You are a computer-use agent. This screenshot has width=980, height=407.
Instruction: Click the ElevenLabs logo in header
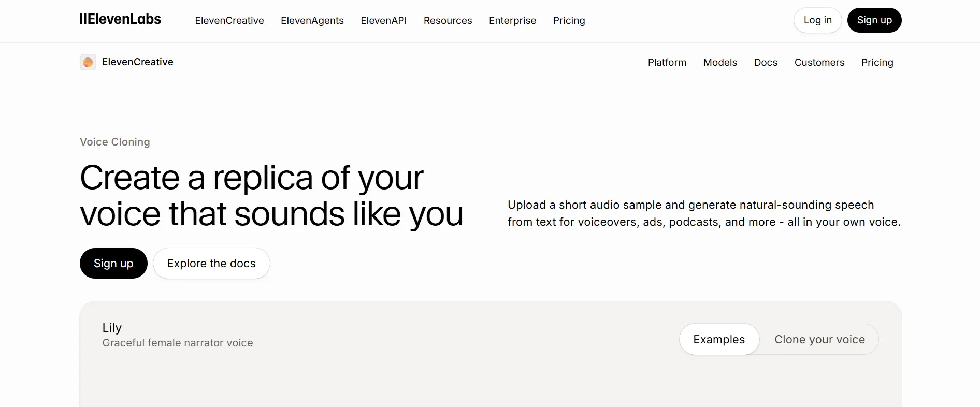(x=120, y=20)
